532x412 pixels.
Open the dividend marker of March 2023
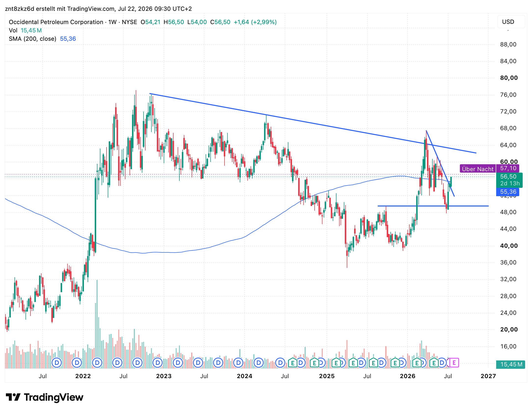[x=178, y=362]
